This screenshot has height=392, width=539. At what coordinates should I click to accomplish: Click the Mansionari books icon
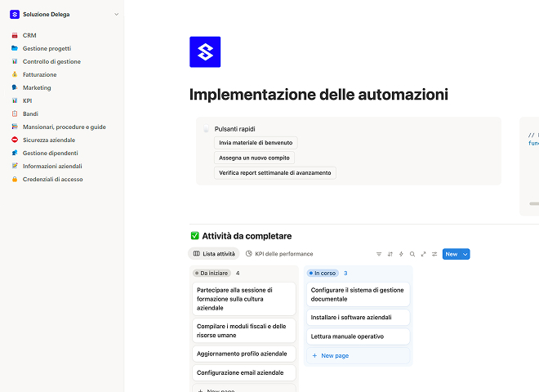[x=15, y=127]
